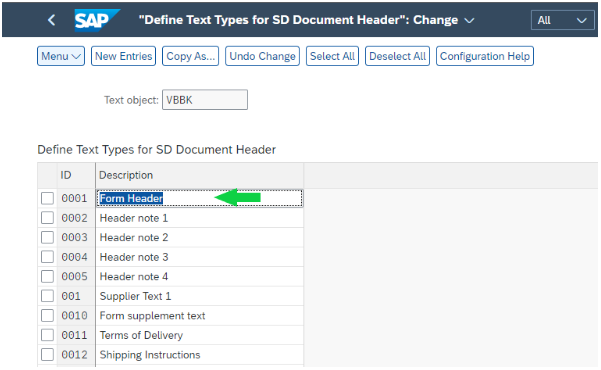Open the Menu dropdown button
601x370 pixels.
point(61,56)
